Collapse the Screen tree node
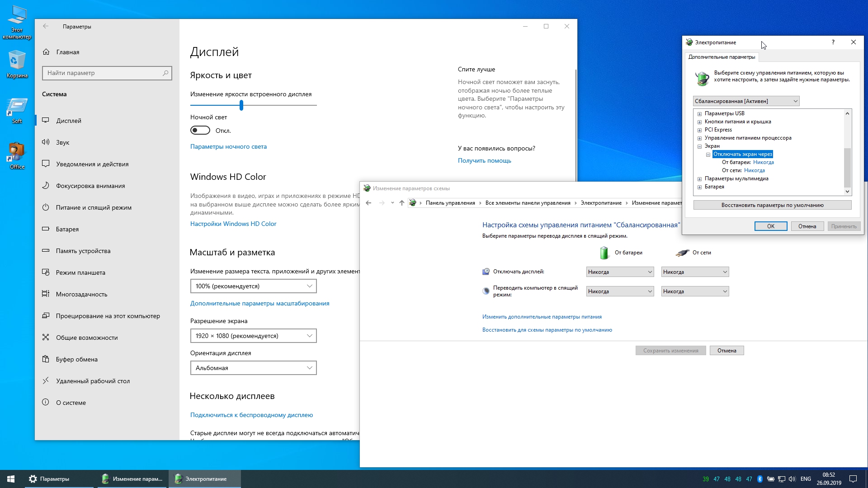This screenshot has width=868, height=488. (699, 146)
